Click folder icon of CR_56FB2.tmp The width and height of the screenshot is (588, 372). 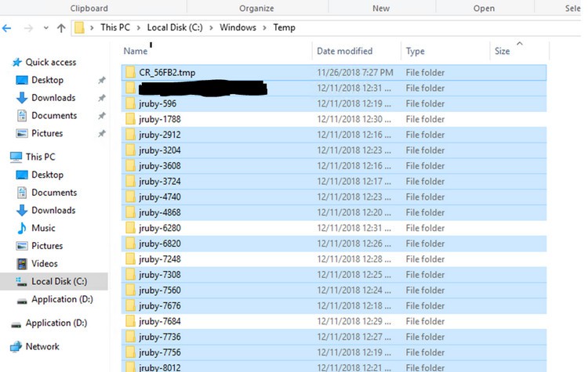pos(130,72)
